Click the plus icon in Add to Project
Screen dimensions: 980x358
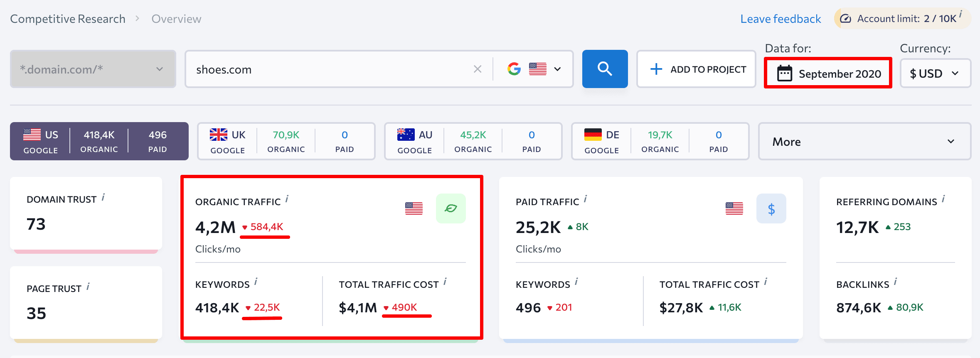coord(656,69)
